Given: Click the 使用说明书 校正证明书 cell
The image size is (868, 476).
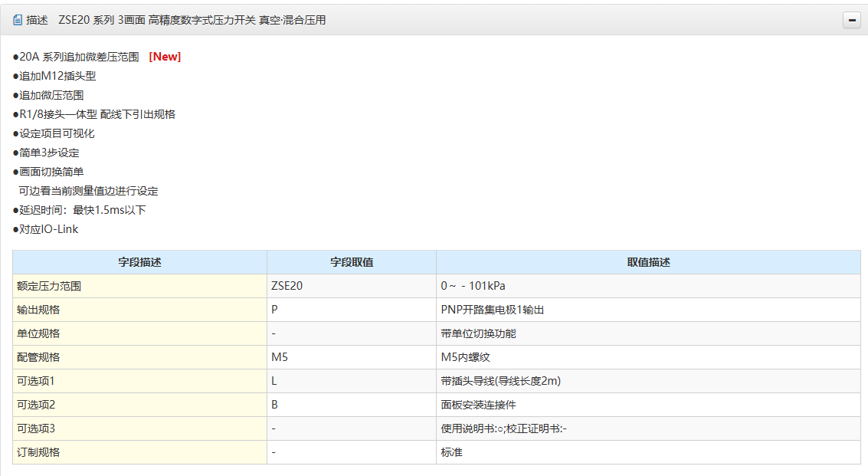Looking at the screenshot, I should pos(503,428).
